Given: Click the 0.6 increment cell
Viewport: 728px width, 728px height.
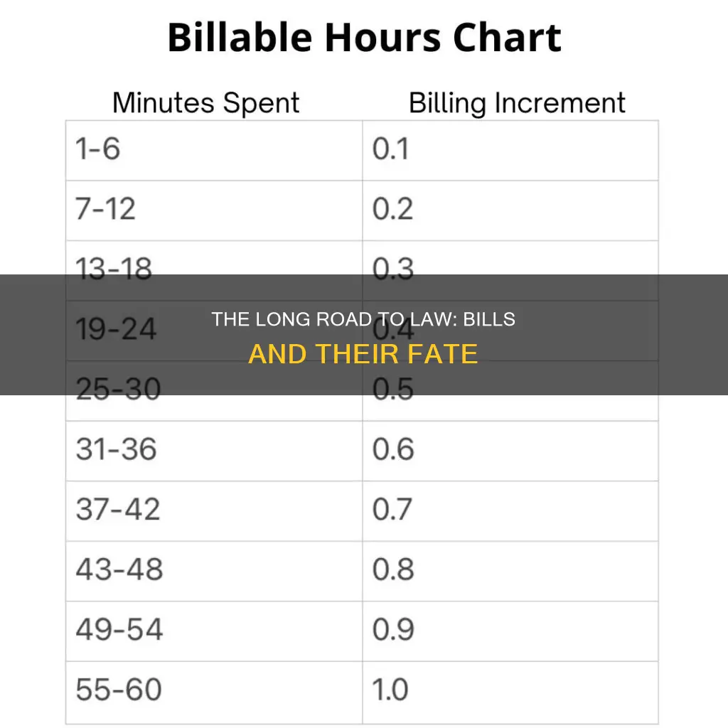Looking at the screenshot, I should [510, 451].
